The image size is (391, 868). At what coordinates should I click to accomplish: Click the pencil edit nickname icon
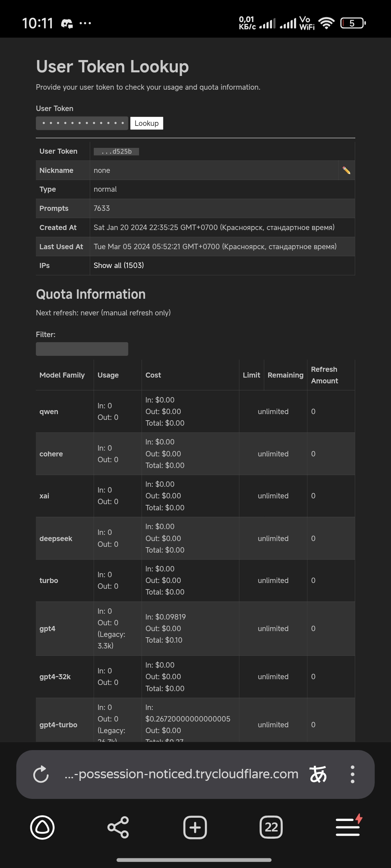[346, 170]
